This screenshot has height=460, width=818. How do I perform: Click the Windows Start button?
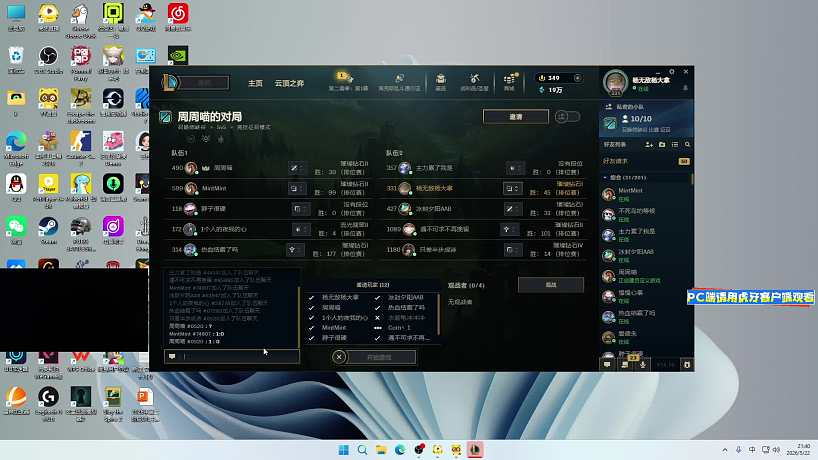(343, 450)
